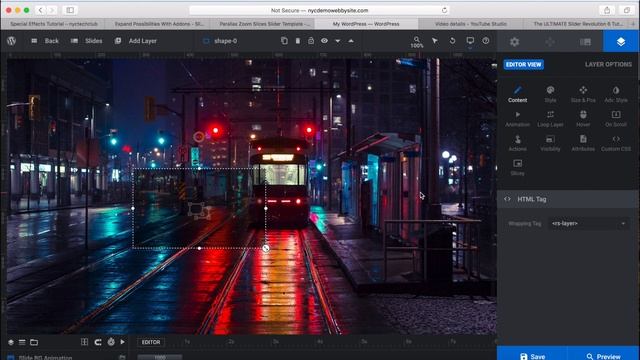Open the Loop Layer option
This screenshot has width=640, height=360.
pyautogui.click(x=550, y=119)
